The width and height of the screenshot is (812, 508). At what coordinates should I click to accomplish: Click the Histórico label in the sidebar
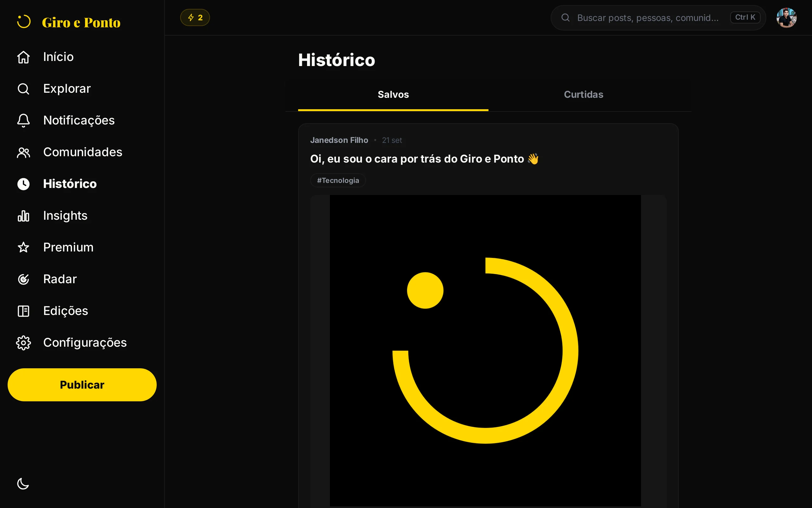[70, 184]
